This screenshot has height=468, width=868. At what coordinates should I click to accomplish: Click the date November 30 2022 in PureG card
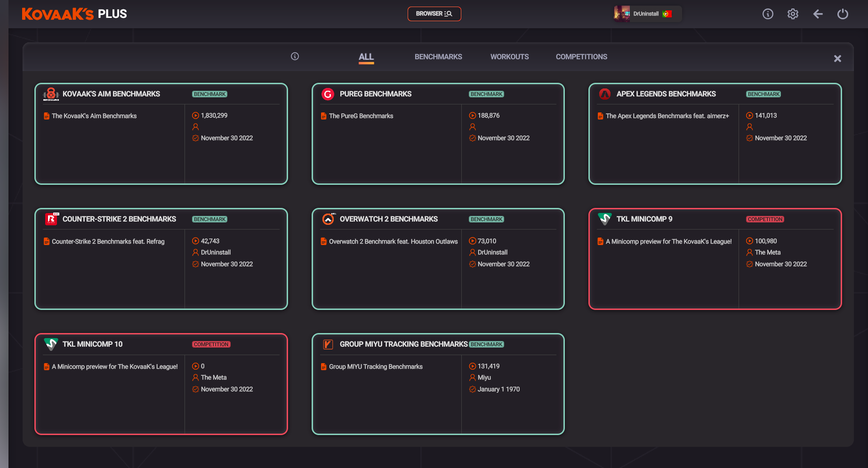(x=504, y=138)
